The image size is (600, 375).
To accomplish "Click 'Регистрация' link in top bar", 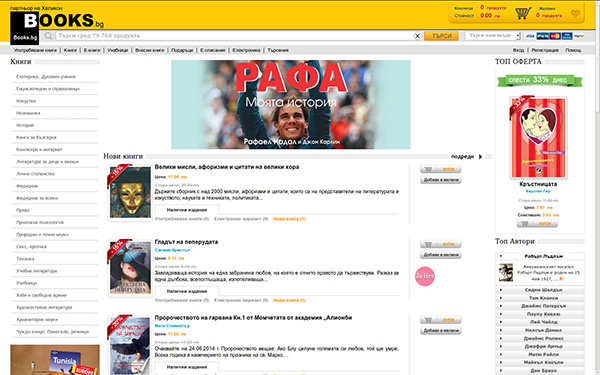I will click(545, 50).
